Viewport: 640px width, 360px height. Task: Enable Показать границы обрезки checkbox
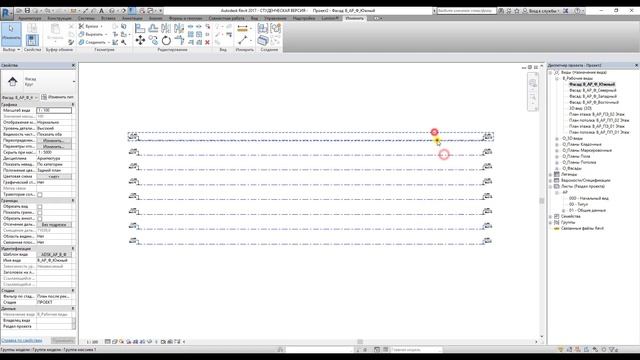click(x=40, y=213)
